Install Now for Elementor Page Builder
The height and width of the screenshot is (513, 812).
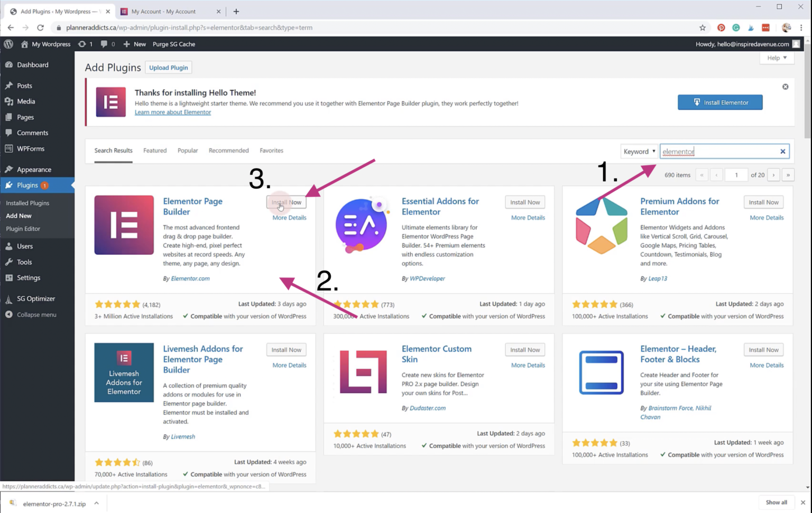point(286,202)
